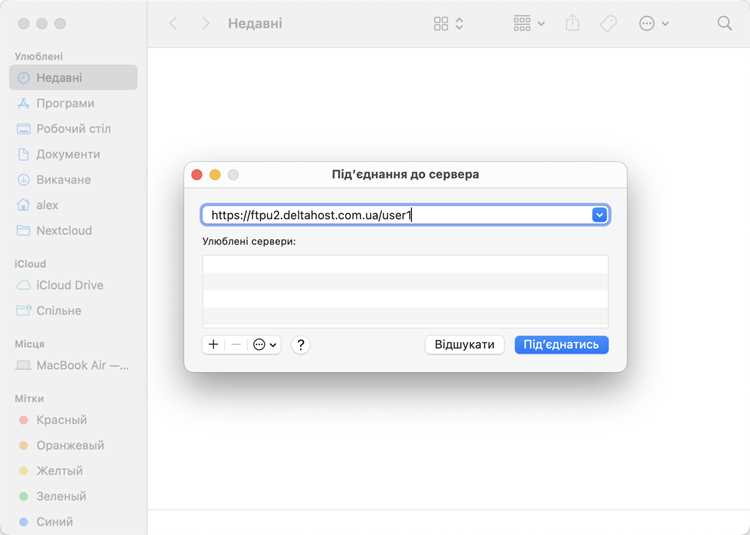
Task: Select the Оранжевый orange tag
Action: point(73,445)
